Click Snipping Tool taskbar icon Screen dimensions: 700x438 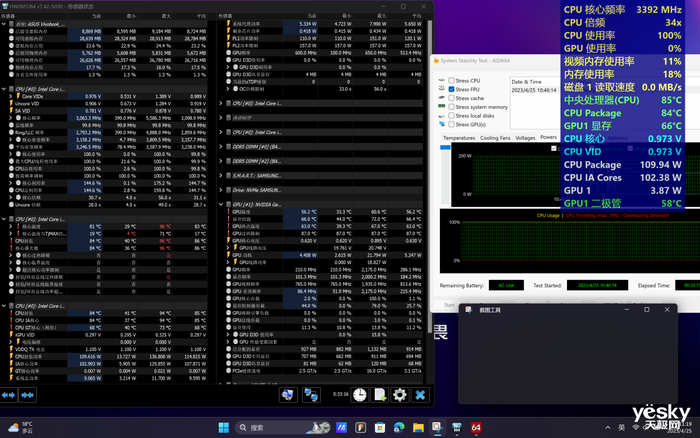(438, 427)
